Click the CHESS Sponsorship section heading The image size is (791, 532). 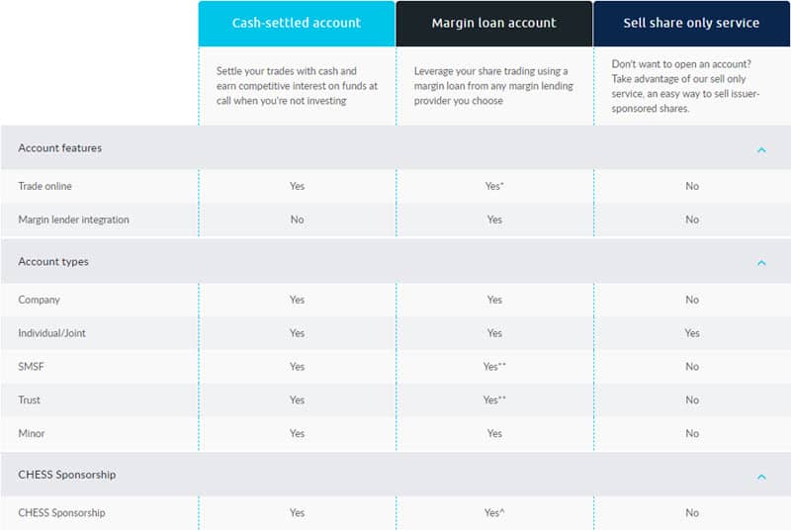tap(67, 475)
